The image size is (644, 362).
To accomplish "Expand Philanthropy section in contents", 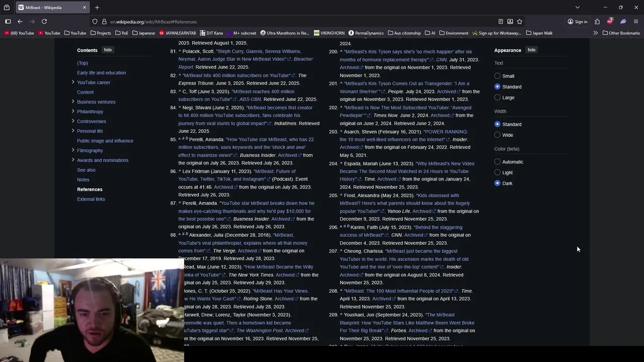I will pos(73,111).
